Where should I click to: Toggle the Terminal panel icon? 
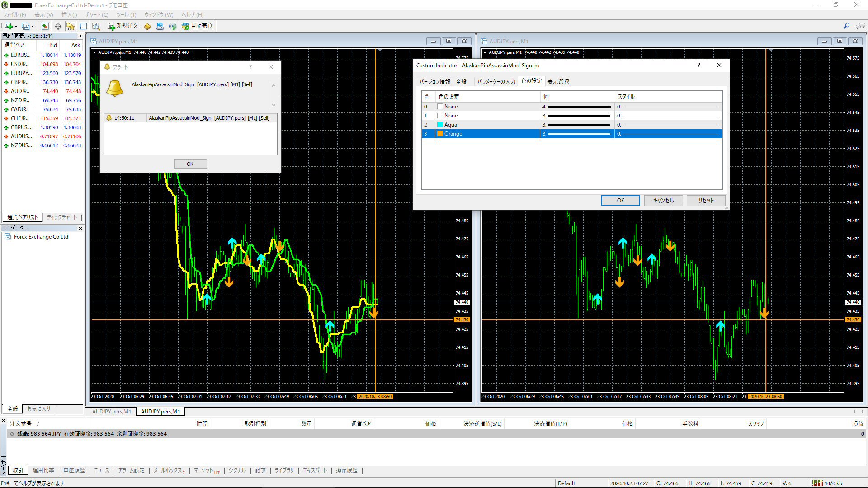[83, 26]
